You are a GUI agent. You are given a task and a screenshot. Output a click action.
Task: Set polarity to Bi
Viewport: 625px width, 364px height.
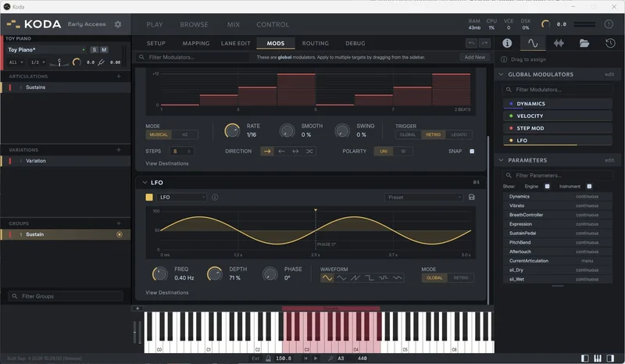[x=403, y=152]
